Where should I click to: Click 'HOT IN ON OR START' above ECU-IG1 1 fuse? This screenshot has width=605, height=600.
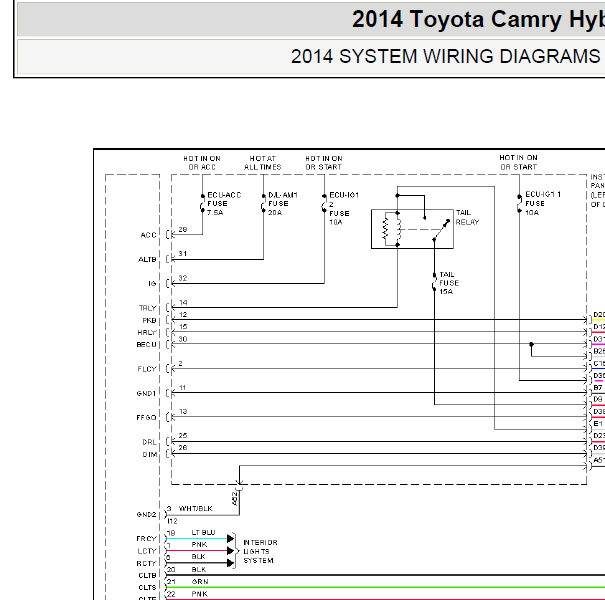click(x=519, y=162)
